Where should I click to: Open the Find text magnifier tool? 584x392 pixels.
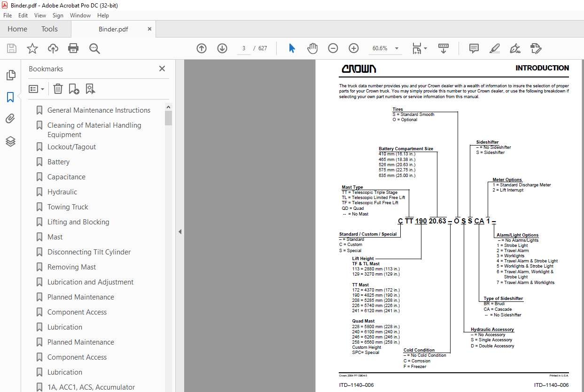[94, 48]
